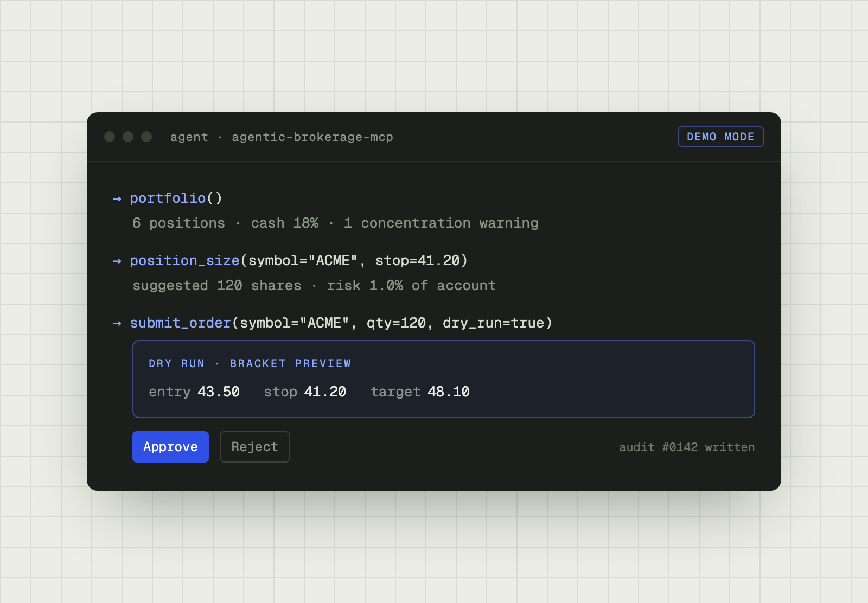Viewport: 868px width, 603px height.
Task: Click the arrow before position_size call
Action: [x=117, y=261]
